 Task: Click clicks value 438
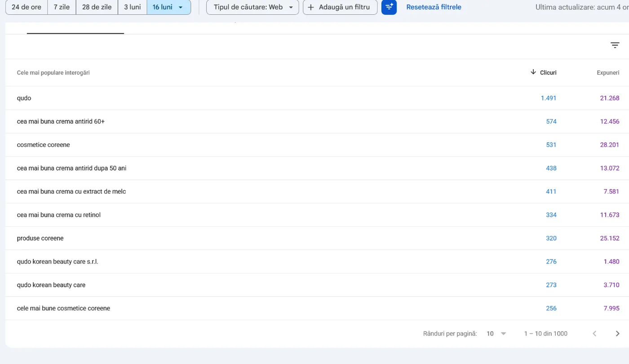[551, 168]
